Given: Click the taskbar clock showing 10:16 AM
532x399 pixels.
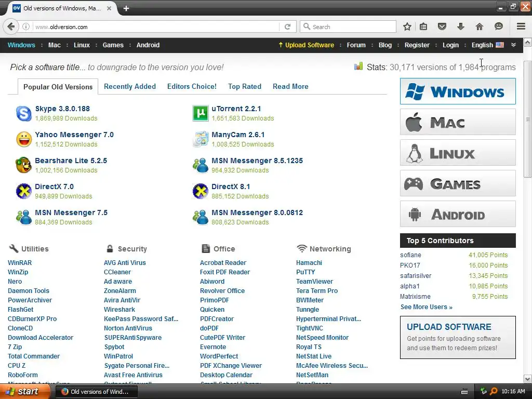Looking at the screenshot, I should coord(513,391).
